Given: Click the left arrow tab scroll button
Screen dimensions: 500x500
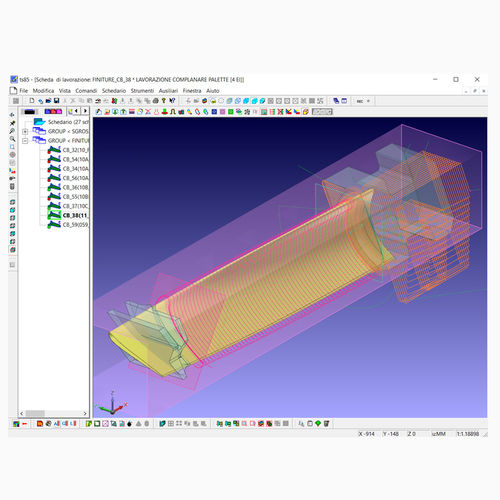Looking at the screenshot, I should 77,111.
